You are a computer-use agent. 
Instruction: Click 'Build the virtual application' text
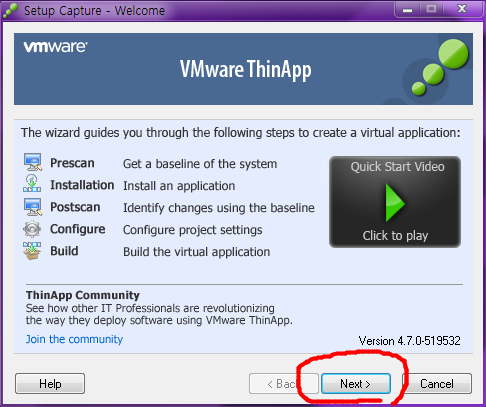point(197,252)
